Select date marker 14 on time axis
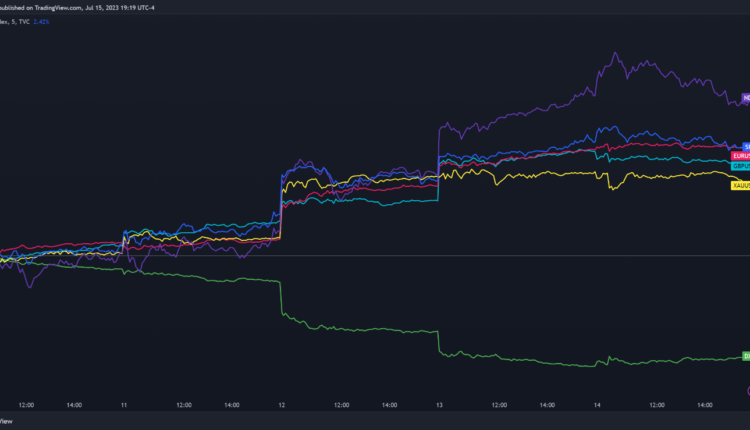 599,405
